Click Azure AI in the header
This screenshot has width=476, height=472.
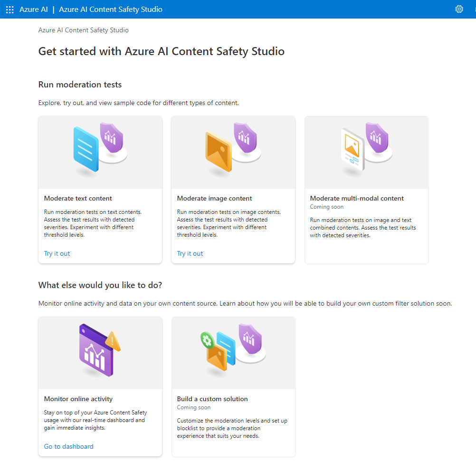pyautogui.click(x=33, y=10)
